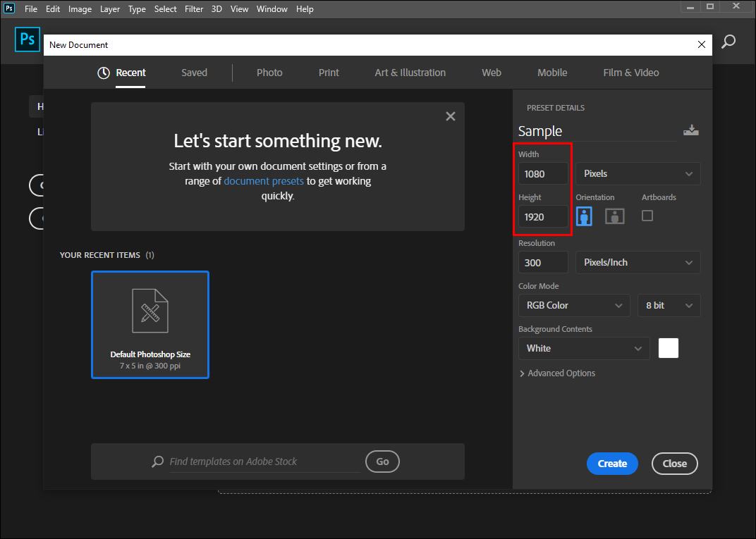
Task: Switch to the Mobile tab
Action: [552, 73]
